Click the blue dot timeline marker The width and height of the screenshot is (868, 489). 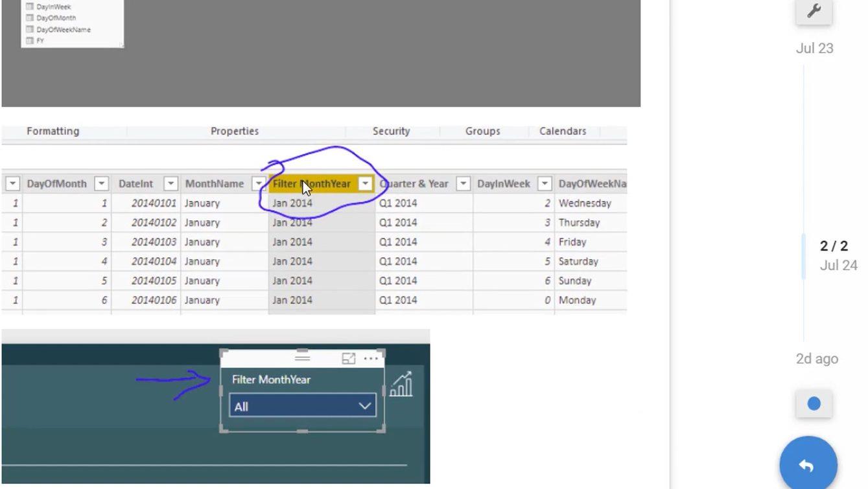pos(814,404)
